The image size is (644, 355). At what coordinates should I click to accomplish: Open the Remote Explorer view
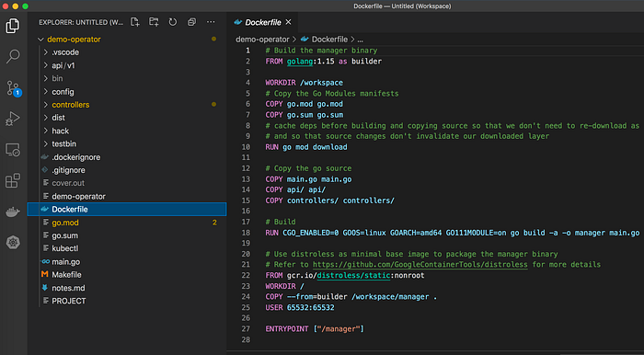point(13,150)
